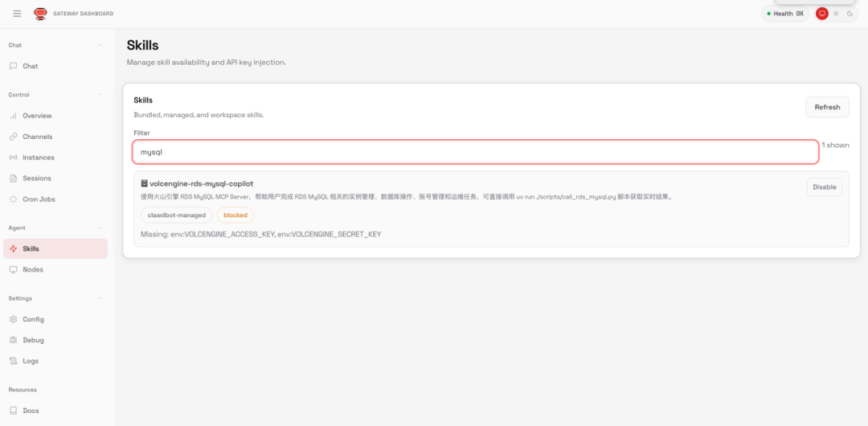
Task: Click the Health OK status pill
Action: coord(785,14)
